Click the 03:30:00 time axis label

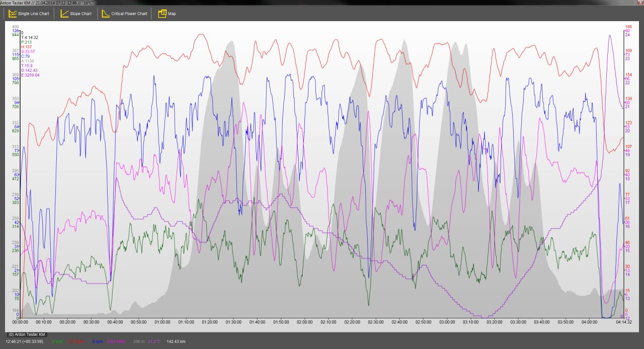click(517, 321)
